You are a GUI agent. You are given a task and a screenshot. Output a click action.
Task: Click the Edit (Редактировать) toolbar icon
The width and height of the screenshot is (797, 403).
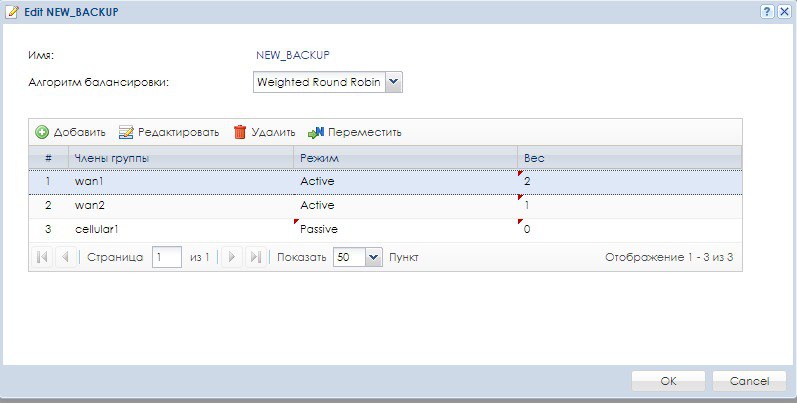pos(126,132)
